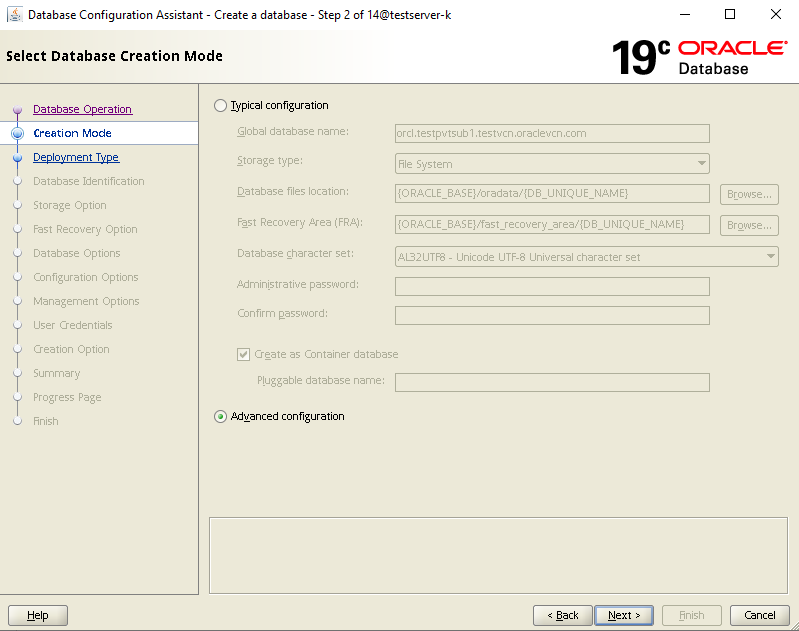799x631 pixels.
Task: Cancel the database creation wizard
Action: tap(760, 615)
